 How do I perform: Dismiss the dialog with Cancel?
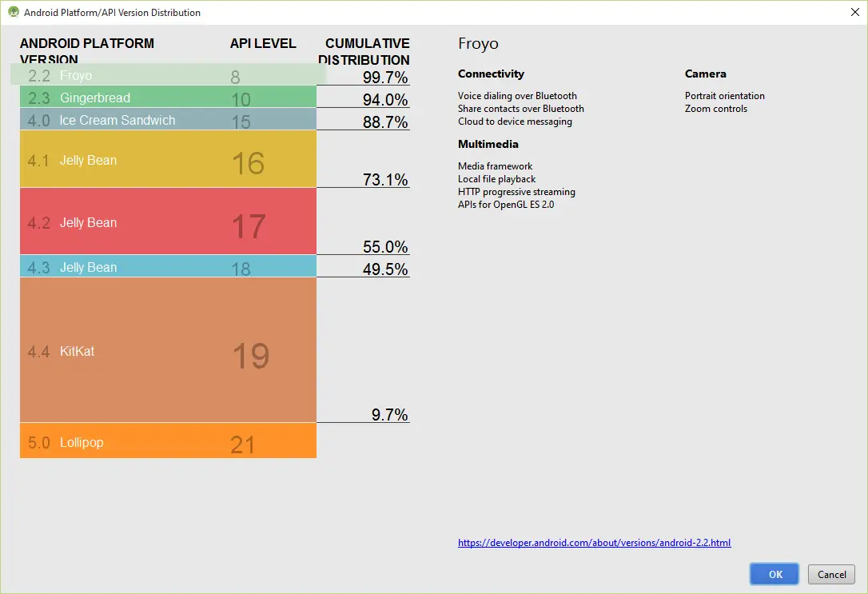(x=831, y=574)
